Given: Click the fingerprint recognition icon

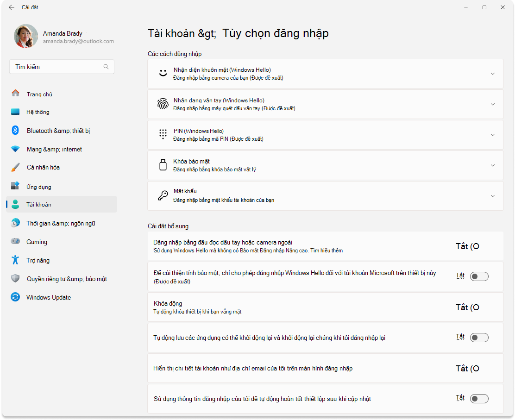Looking at the screenshot, I should (163, 104).
